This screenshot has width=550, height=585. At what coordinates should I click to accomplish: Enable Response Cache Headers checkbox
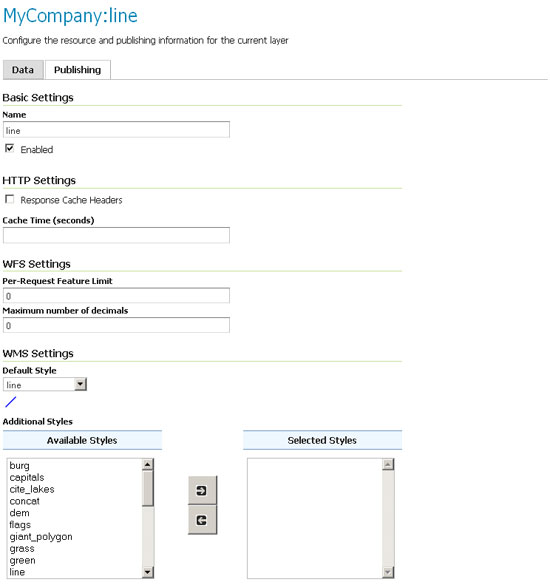(x=10, y=199)
